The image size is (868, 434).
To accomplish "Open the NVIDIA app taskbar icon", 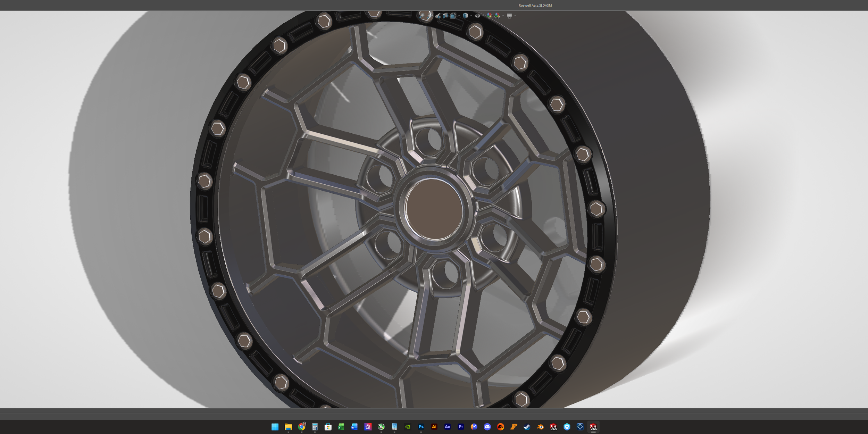I will click(408, 427).
